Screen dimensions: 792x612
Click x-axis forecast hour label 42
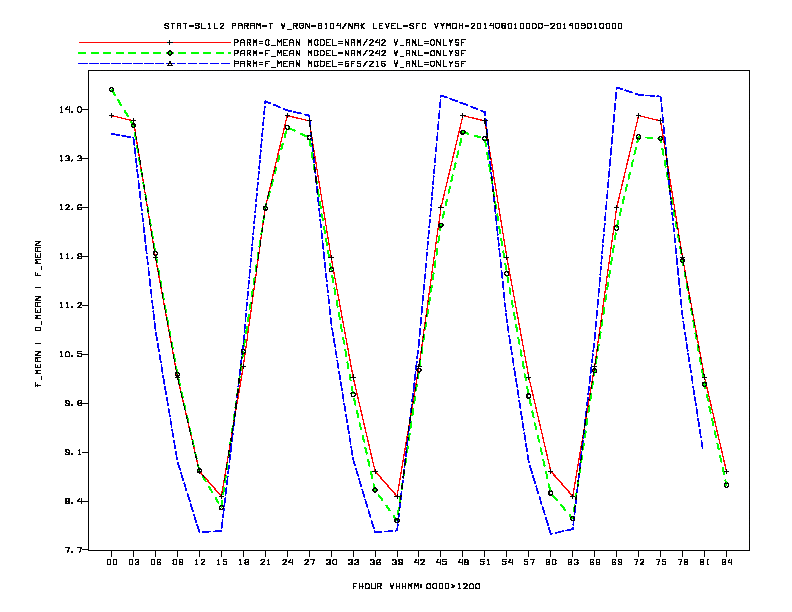click(x=419, y=562)
